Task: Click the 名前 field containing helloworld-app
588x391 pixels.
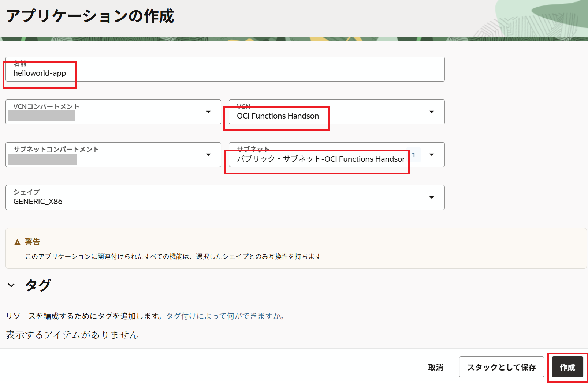Action: point(225,73)
